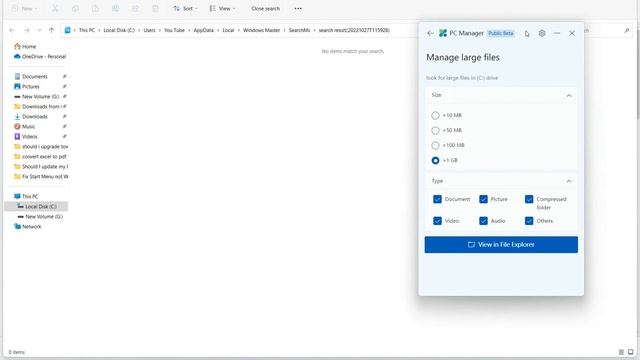640x360 pixels.
Task: Open recent locations dropdown arrow
Action: [39, 30]
